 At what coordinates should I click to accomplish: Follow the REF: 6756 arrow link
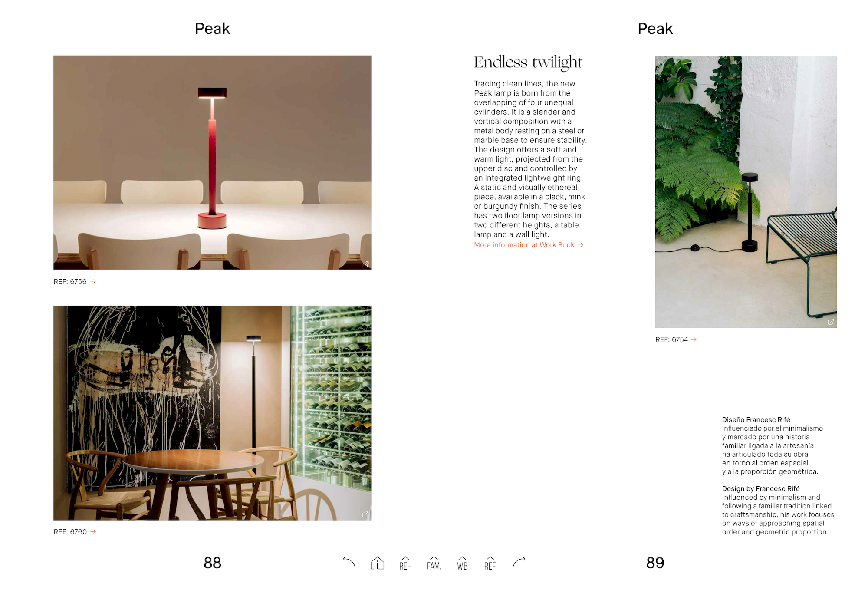[93, 281]
